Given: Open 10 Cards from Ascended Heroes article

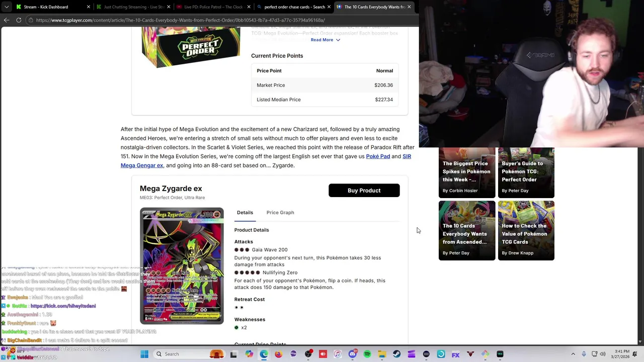Looking at the screenshot, I should pyautogui.click(x=466, y=231).
